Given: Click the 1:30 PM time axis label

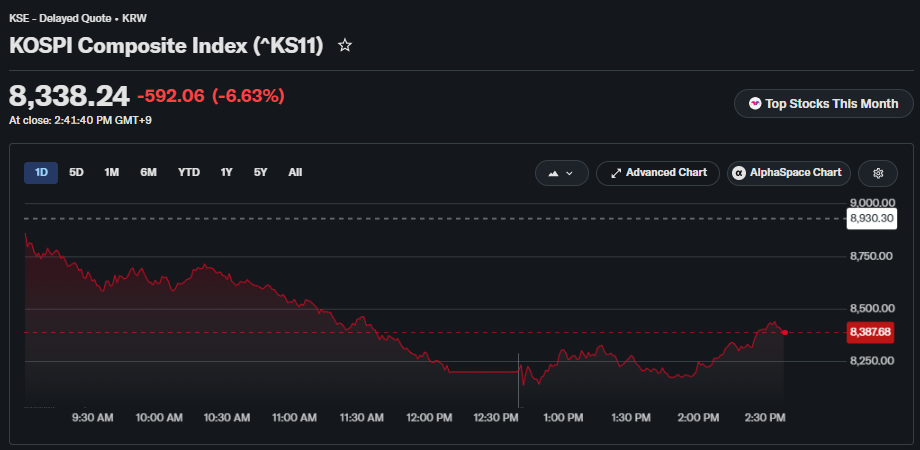Looking at the screenshot, I should pos(631,418).
